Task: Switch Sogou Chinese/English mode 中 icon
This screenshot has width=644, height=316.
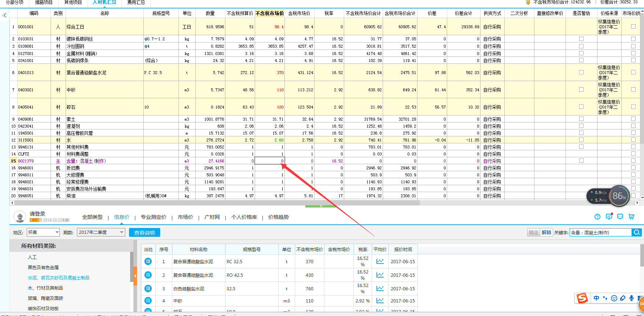Action: tap(596, 298)
